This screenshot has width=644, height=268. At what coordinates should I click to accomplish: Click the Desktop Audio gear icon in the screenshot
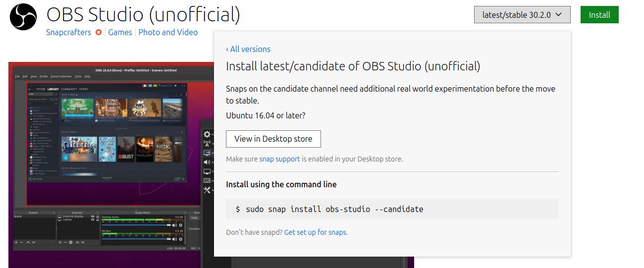(180, 225)
